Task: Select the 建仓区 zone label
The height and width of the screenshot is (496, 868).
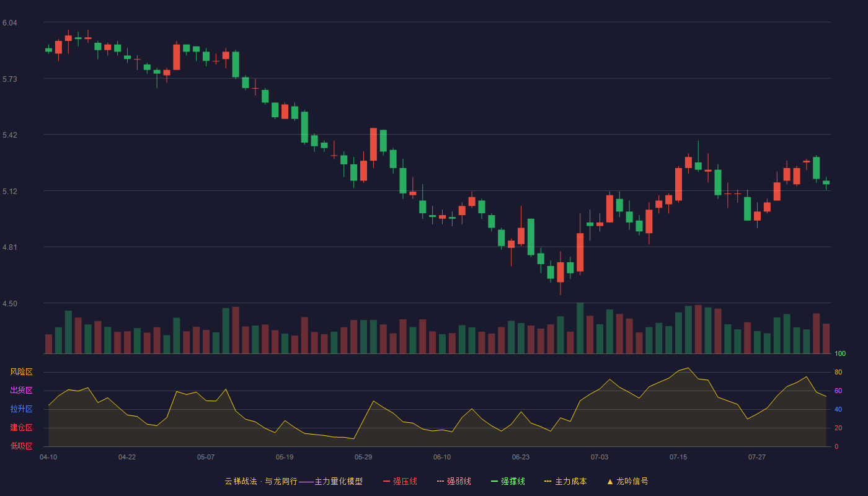Action: (21, 428)
